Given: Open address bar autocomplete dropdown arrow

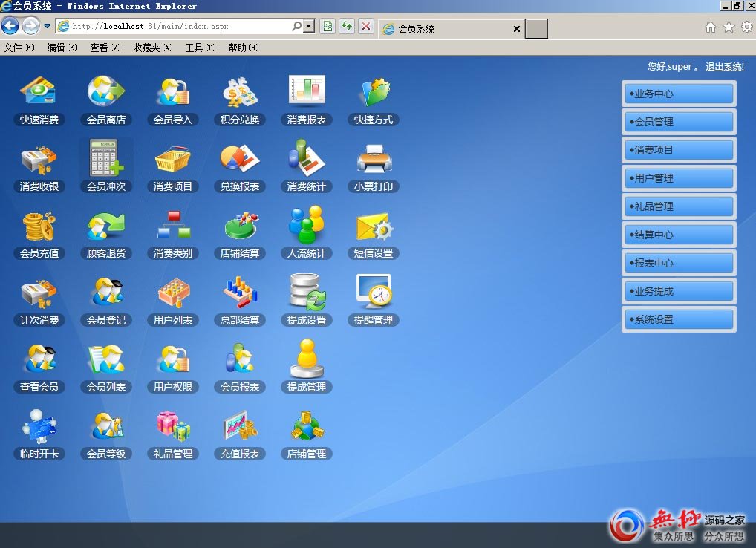Looking at the screenshot, I should click(309, 26).
